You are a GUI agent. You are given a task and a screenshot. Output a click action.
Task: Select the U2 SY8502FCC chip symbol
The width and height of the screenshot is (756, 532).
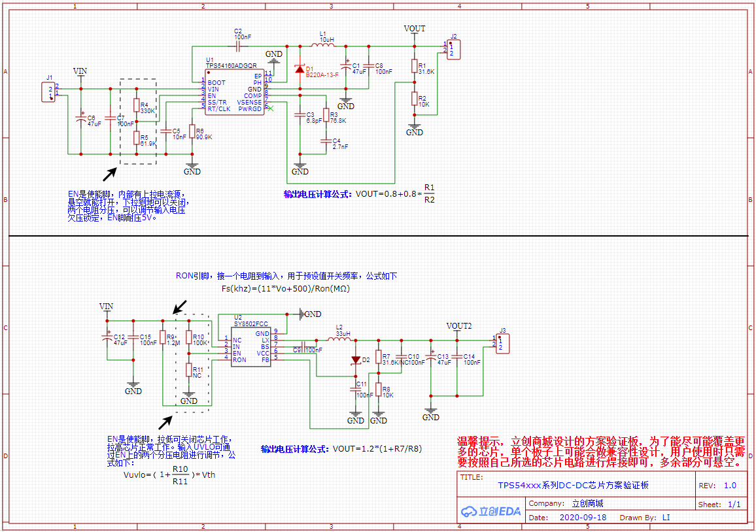tap(251, 346)
